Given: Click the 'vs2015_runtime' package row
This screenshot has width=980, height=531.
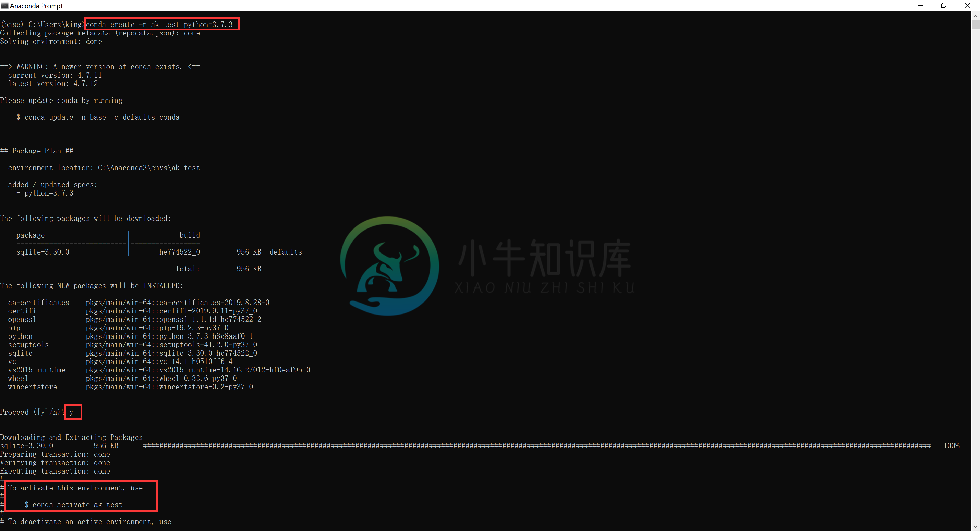Looking at the screenshot, I should pyautogui.click(x=160, y=370).
